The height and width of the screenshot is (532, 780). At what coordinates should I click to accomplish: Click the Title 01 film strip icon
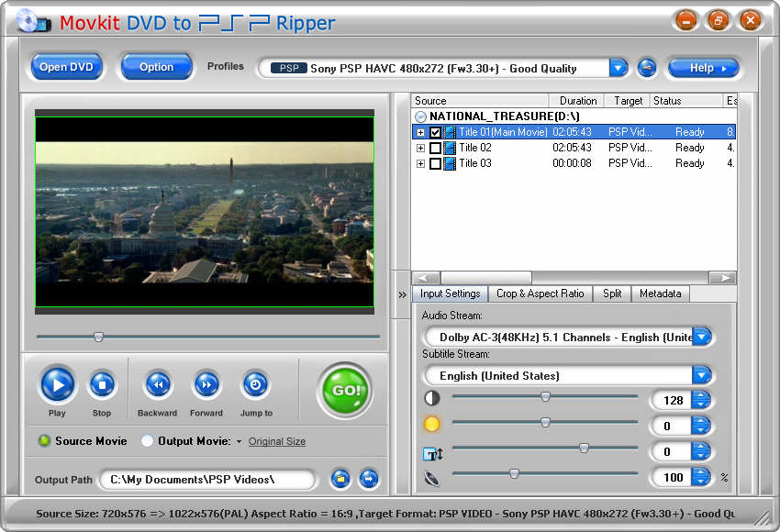click(450, 132)
